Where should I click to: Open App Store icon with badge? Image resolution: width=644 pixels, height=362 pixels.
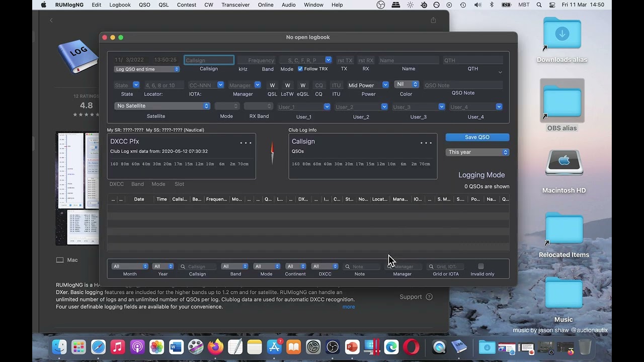point(274,347)
